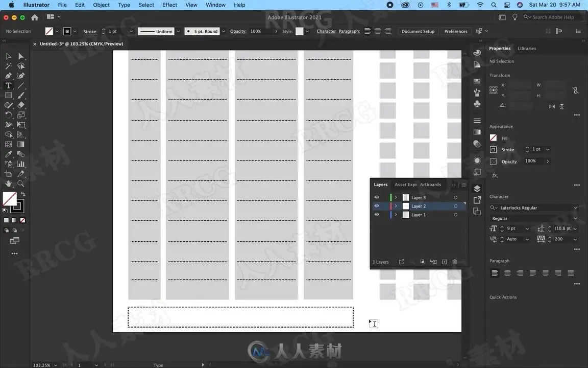The width and height of the screenshot is (588, 368).
Task: Select the Type tool
Action: point(8,86)
